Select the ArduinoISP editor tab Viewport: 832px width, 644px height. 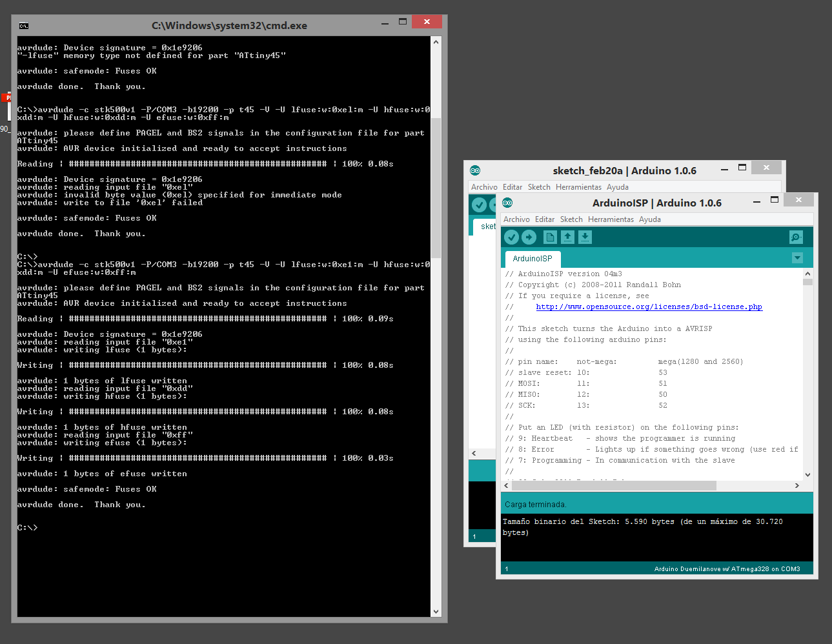pos(533,259)
